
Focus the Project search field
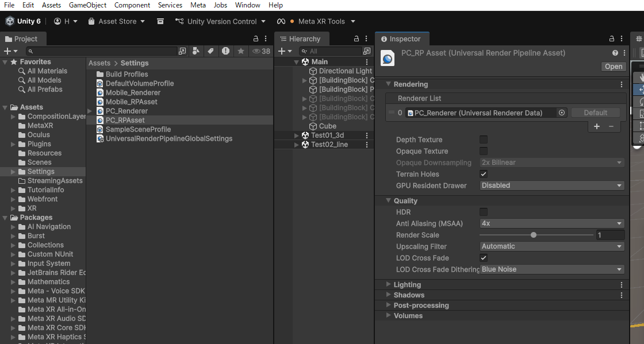pos(101,51)
